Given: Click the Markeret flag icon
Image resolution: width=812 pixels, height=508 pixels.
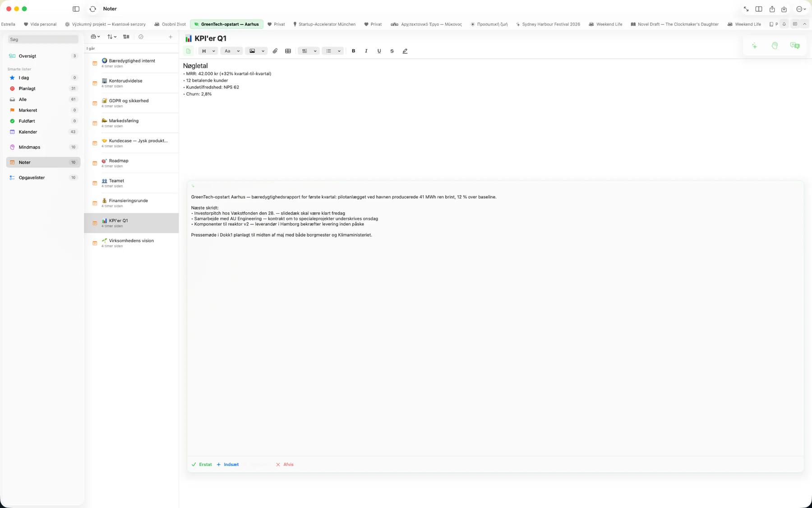Looking at the screenshot, I should point(12,110).
